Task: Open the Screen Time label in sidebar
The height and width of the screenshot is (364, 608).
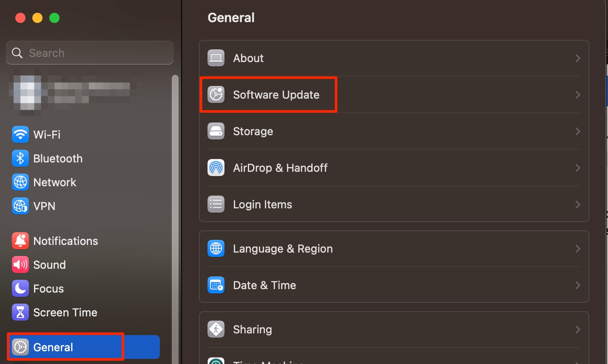Action: pyautogui.click(x=65, y=313)
